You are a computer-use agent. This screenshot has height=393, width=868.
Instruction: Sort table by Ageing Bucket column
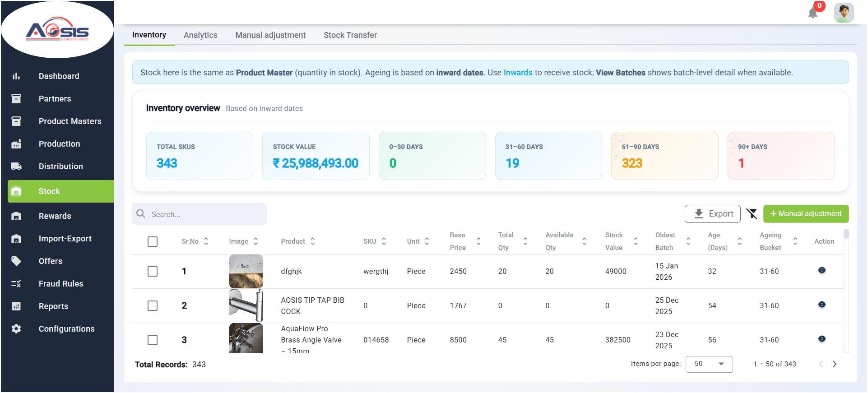point(795,241)
